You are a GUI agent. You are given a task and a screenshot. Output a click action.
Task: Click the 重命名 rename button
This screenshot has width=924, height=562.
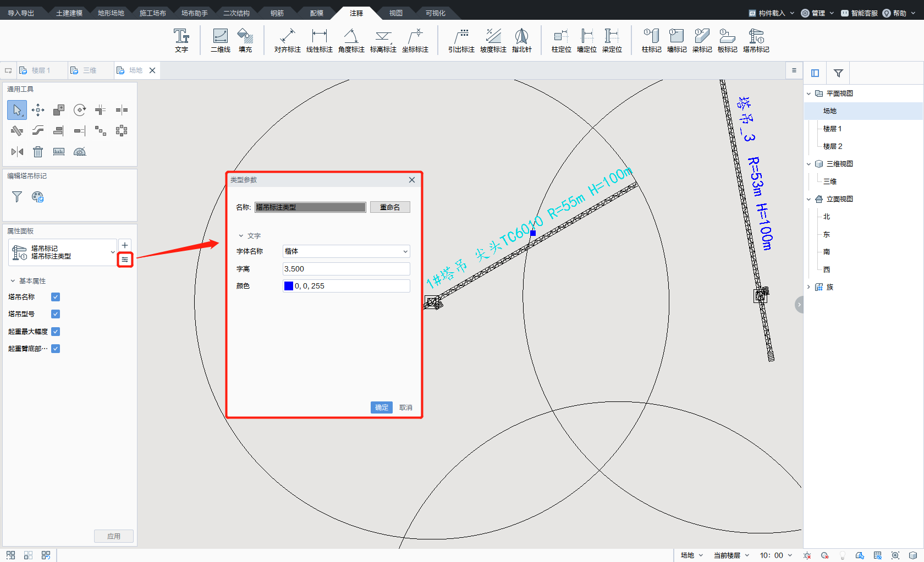[390, 207]
